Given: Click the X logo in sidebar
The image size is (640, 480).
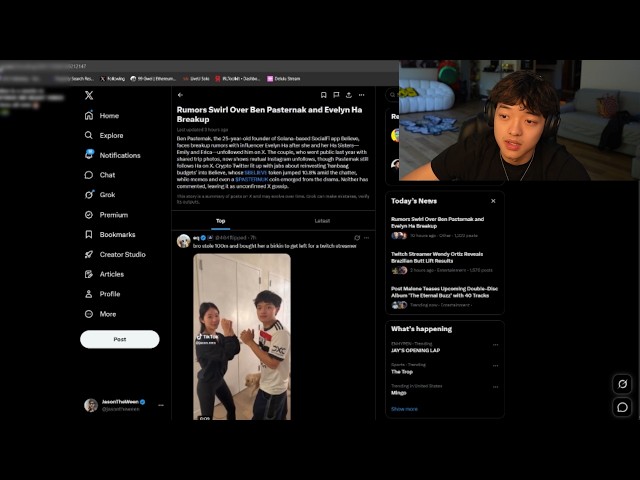Looking at the screenshot, I should 89,95.
